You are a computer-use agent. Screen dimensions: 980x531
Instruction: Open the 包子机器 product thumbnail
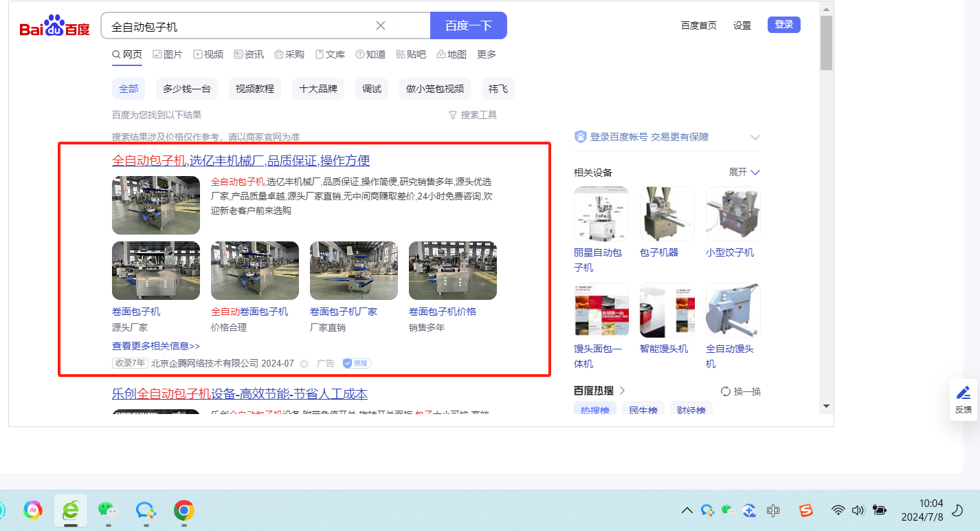(x=667, y=213)
